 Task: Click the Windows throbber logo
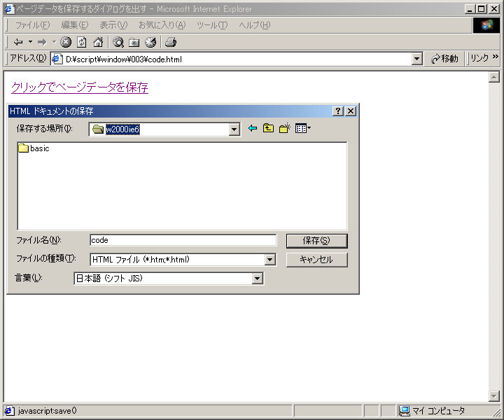[486, 25]
